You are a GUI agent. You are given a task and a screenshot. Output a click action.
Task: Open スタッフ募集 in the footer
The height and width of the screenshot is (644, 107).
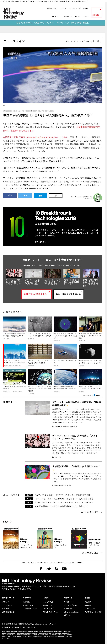tap(7, 605)
